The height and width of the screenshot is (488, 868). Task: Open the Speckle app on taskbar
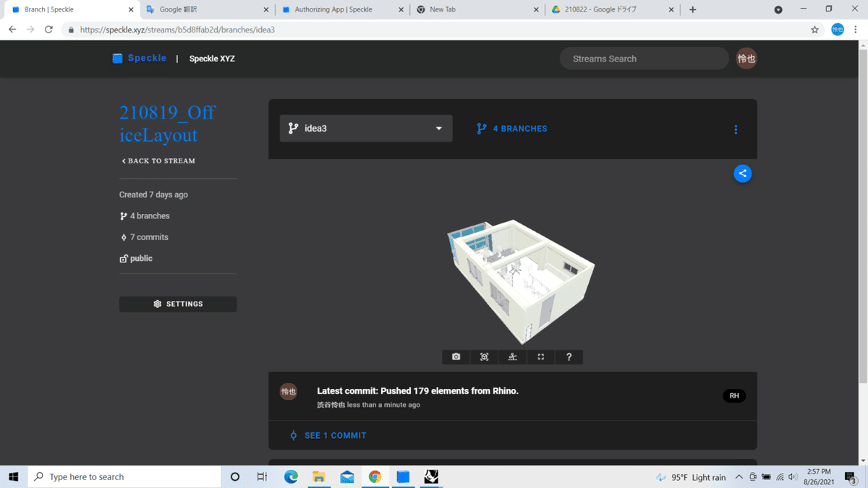pyautogui.click(x=403, y=476)
